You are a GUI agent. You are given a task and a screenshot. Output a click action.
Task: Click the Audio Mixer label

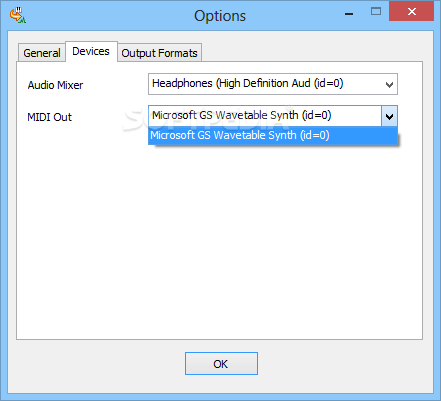point(55,85)
